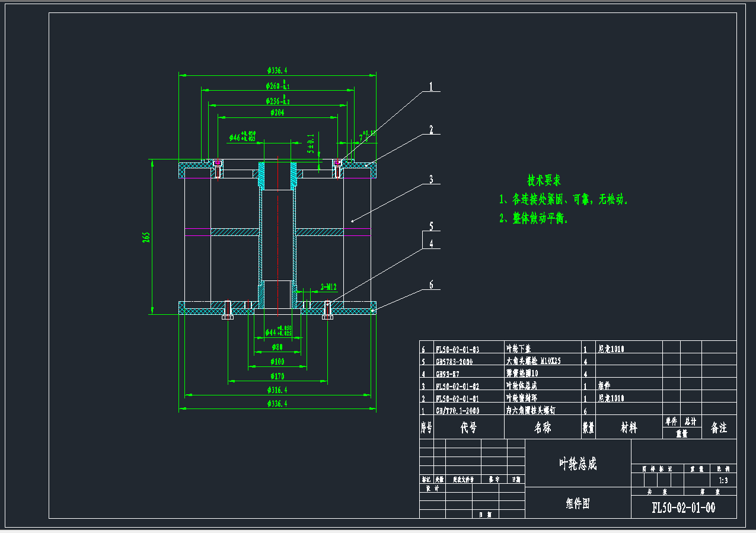Click leader callout number 6
Viewport: 756px width, 533px height.
[432, 285]
